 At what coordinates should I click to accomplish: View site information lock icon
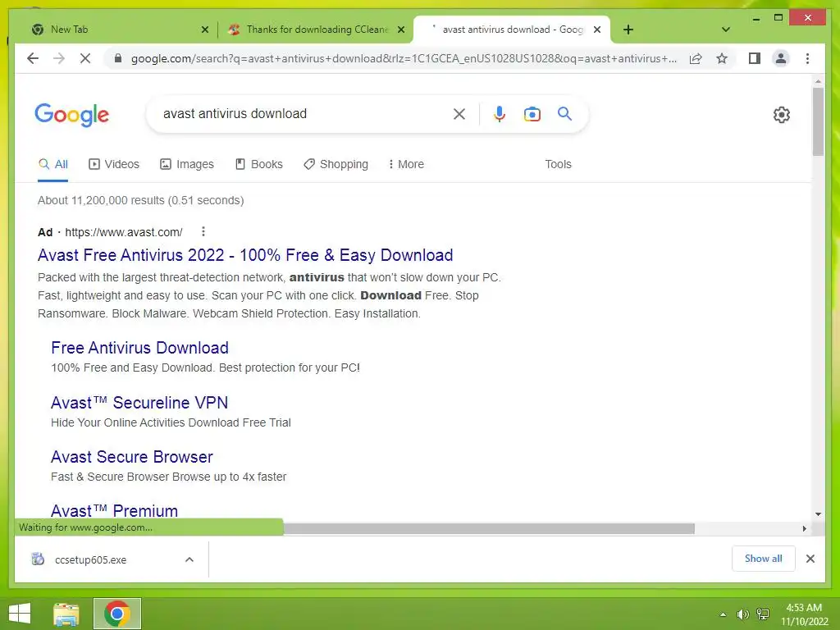pyautogui.click(x=118, y=58)
